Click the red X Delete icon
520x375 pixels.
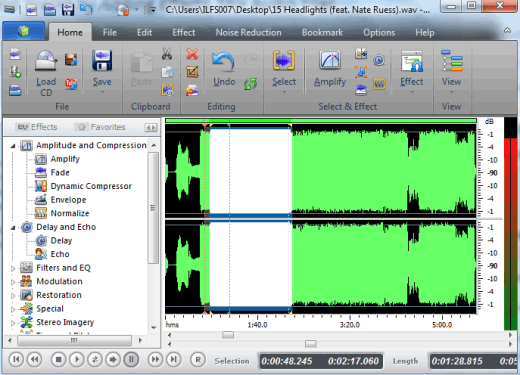pyautogui.click(x=192, y=54)
